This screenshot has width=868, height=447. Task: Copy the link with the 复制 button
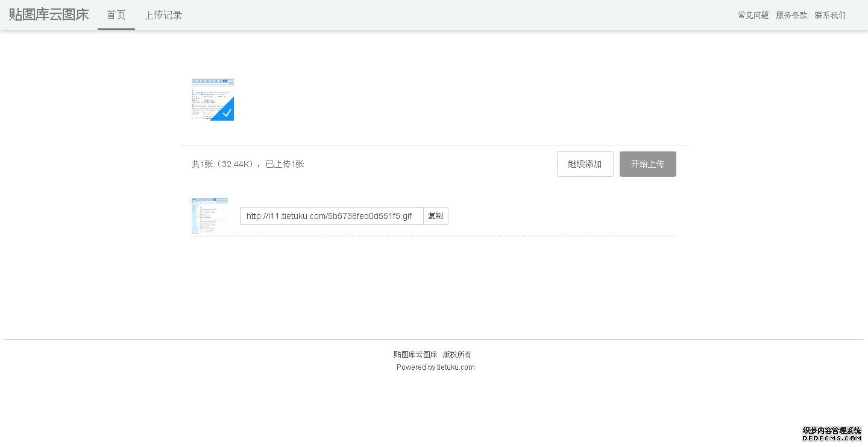pyautogui.click(x=435, y=216)
